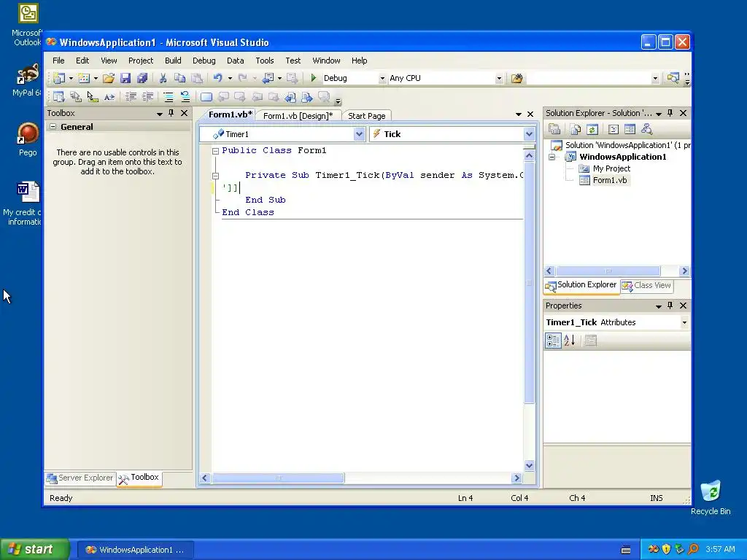
Task: Click the WindowsApplication1 taskbar button
Action: (x=135, y=550)
